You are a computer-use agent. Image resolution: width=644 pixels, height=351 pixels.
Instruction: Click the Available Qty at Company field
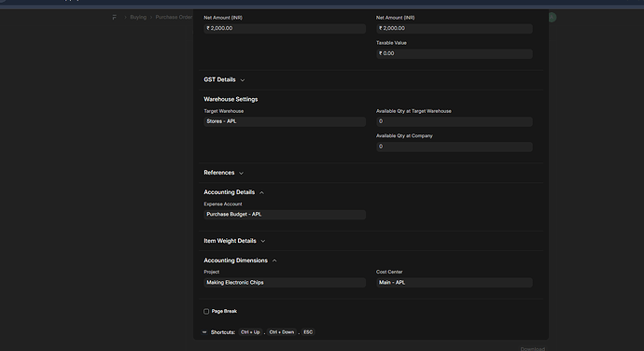click(455, 147)
